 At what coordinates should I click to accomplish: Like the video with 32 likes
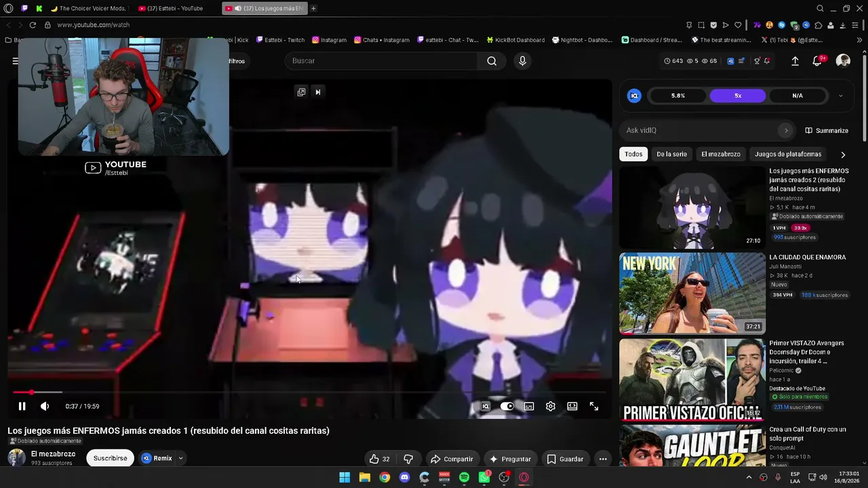click(x=379, y=459)
